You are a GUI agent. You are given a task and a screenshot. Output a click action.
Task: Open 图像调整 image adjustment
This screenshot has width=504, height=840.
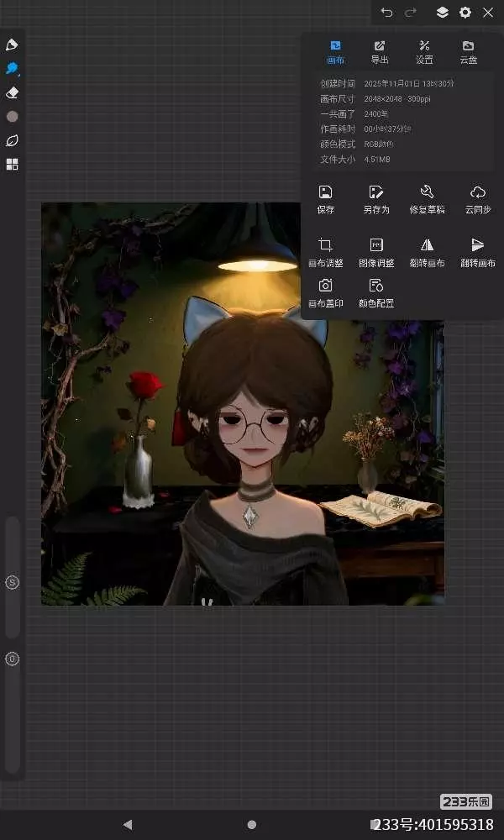point(376,253)
